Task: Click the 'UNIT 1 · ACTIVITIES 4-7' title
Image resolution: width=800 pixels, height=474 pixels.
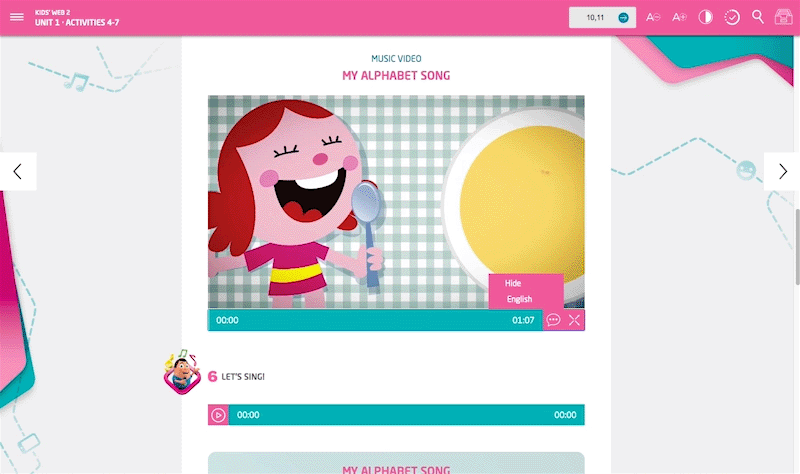Action: click(x=77, y=22)
